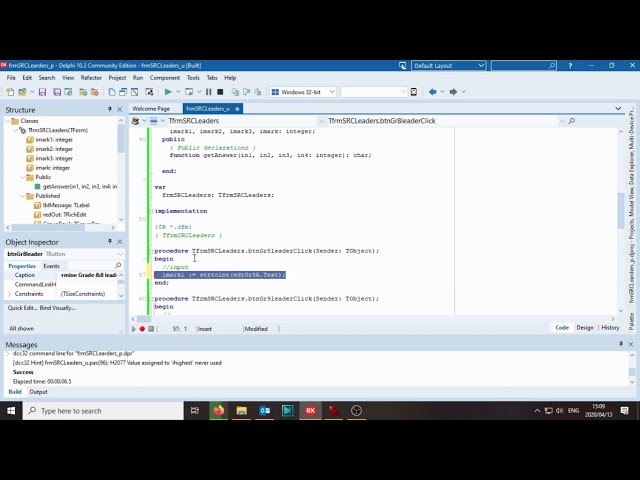Open the TfrmSRCLeaders class dropdown
This screenshot has width=640, height=480.
pos(322,121)
